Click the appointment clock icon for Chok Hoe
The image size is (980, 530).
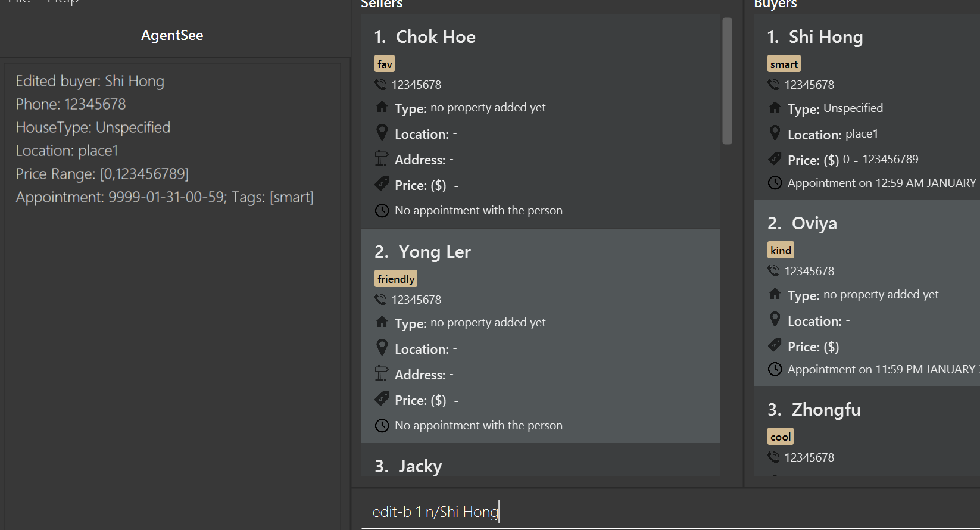click(382, 210)
